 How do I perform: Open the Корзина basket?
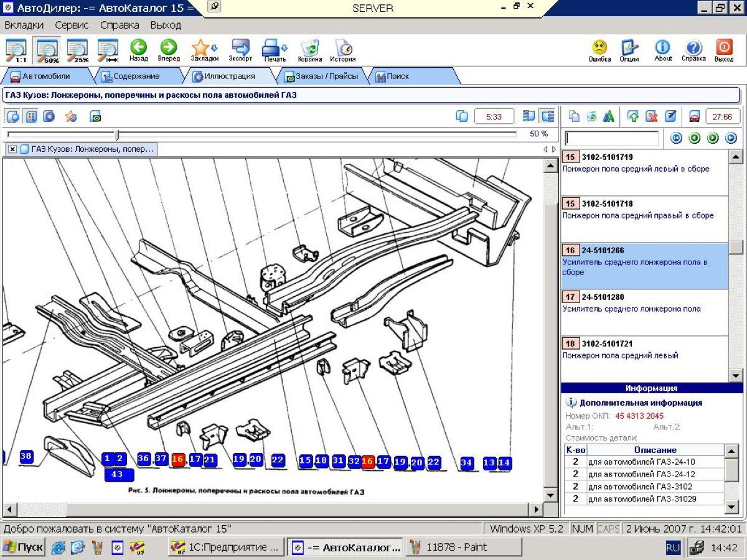(310, 50)
